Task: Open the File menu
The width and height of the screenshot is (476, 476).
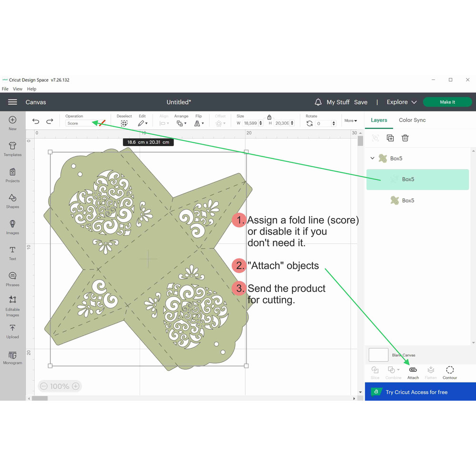Action: click(x=5, y=89)
